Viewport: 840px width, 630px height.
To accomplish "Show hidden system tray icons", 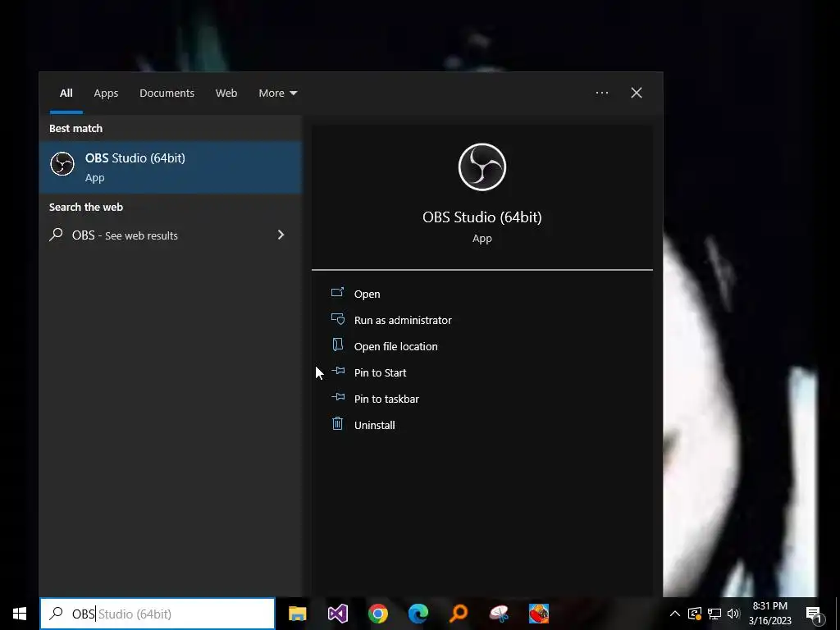I will 675,614.
